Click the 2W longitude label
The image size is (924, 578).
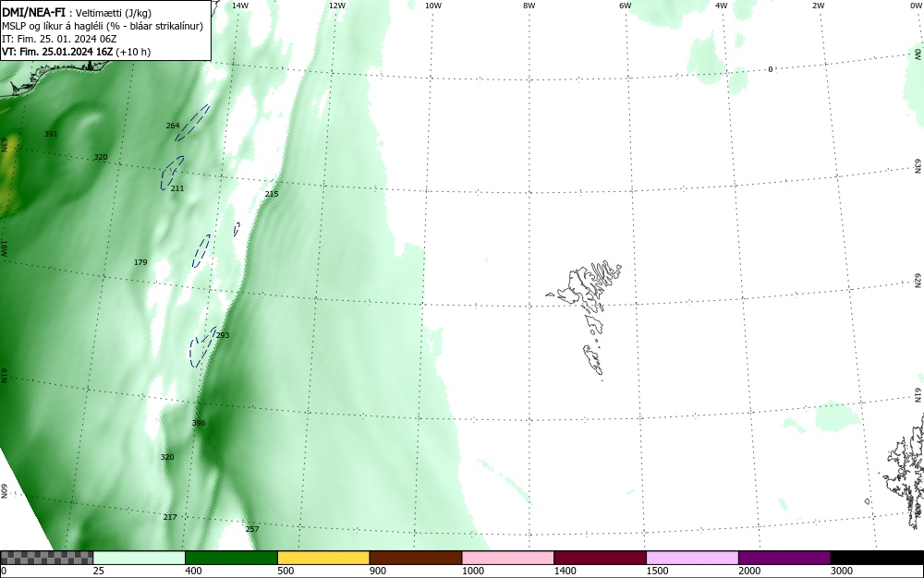click(818, 6)
